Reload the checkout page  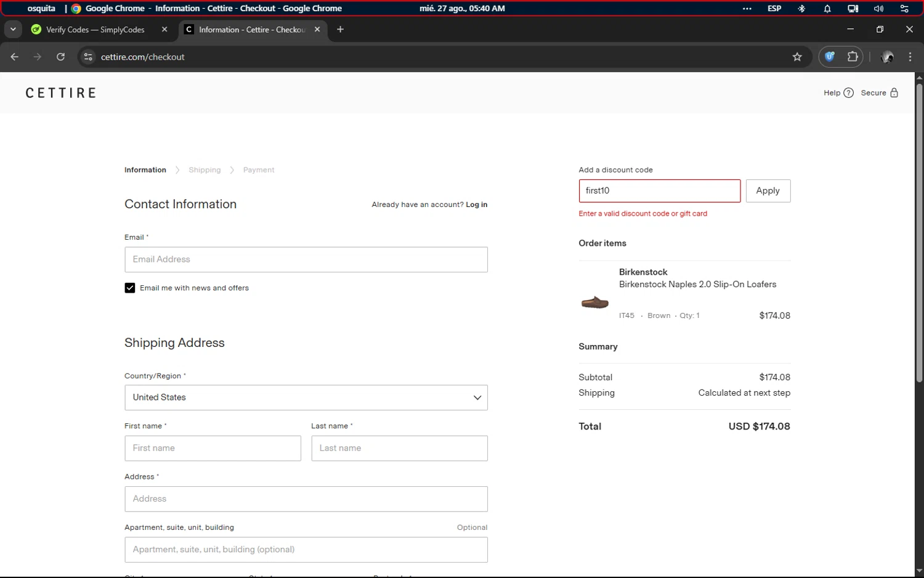[60, 57]
